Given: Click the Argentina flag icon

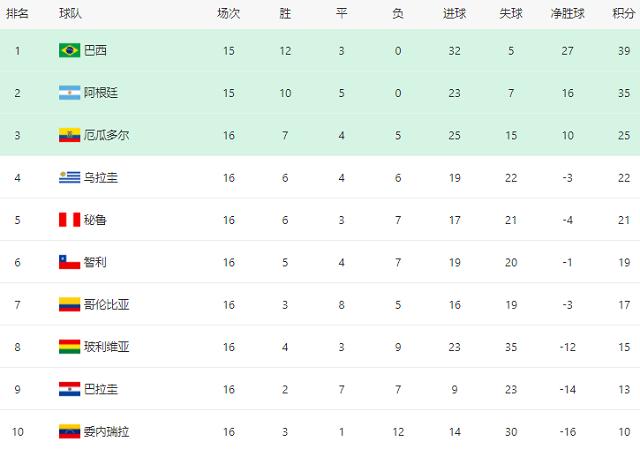Looking at the screenshot, I should [69, 93].
